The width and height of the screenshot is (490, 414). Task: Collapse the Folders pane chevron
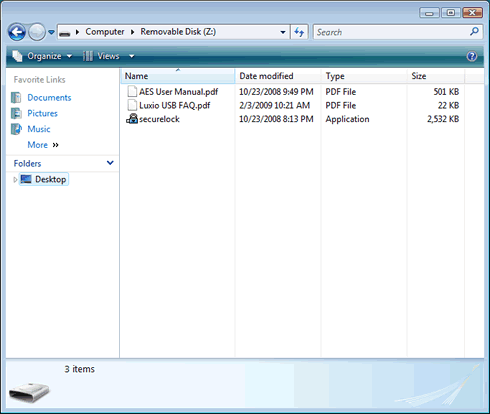pos(110,163)
